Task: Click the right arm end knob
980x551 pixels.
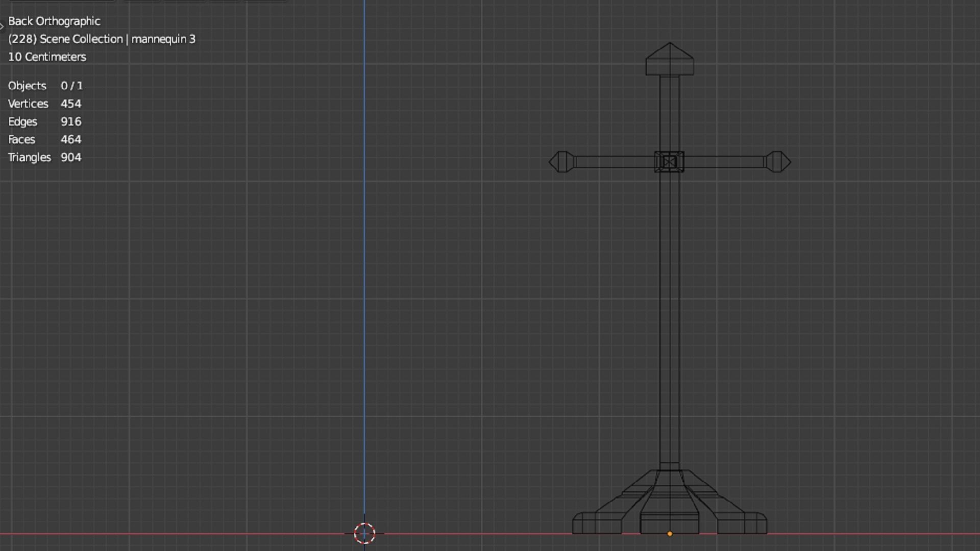Action: (x=778, y=162)
